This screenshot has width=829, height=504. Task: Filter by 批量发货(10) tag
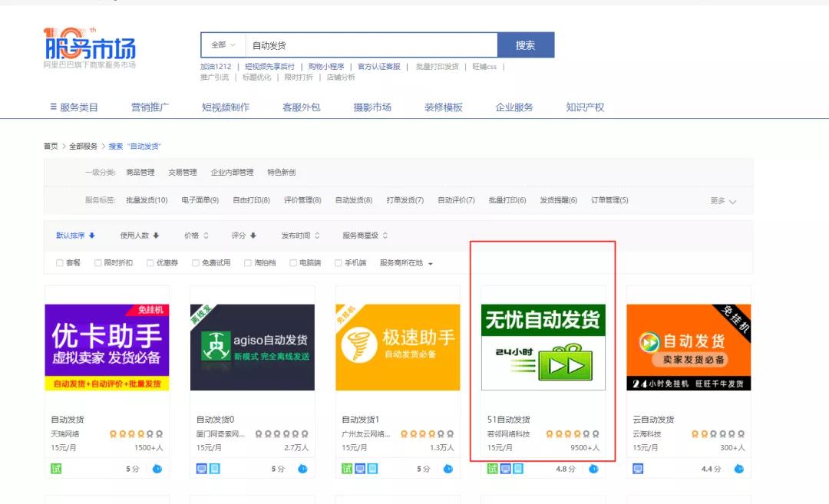[147, 200]
